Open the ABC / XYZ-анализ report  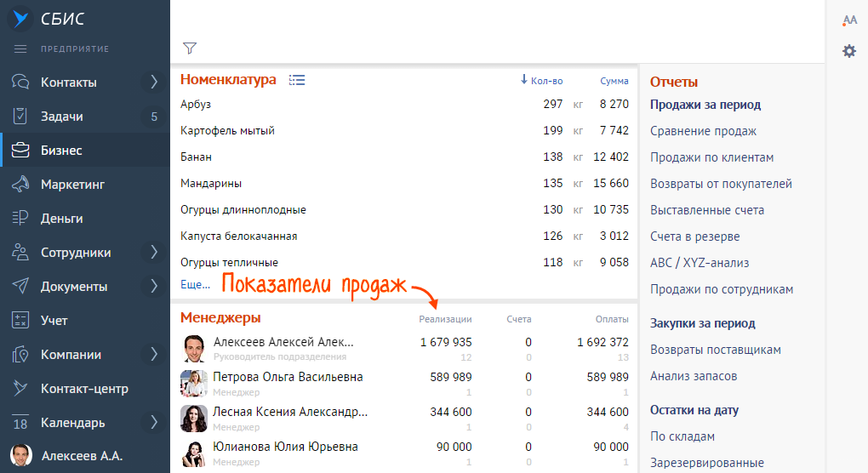pos(700,263)
